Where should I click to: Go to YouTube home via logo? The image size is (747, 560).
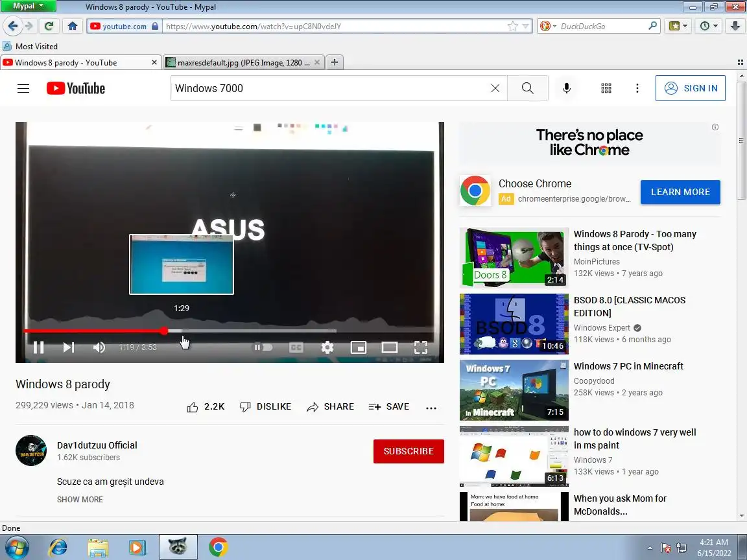(76, 88)
